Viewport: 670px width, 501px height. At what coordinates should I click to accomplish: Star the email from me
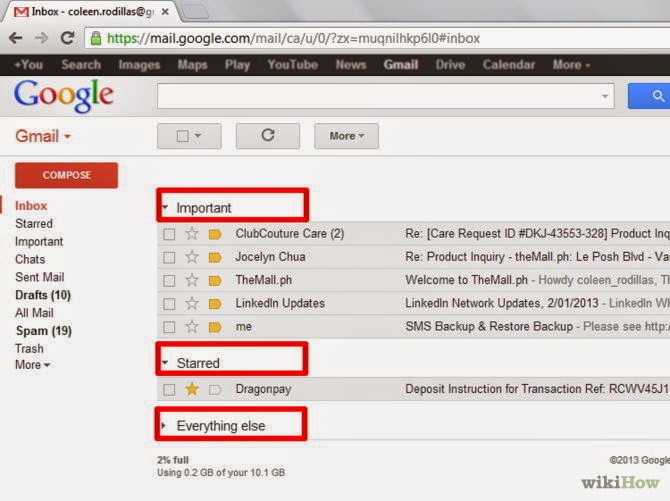click(x=192, y=327)
